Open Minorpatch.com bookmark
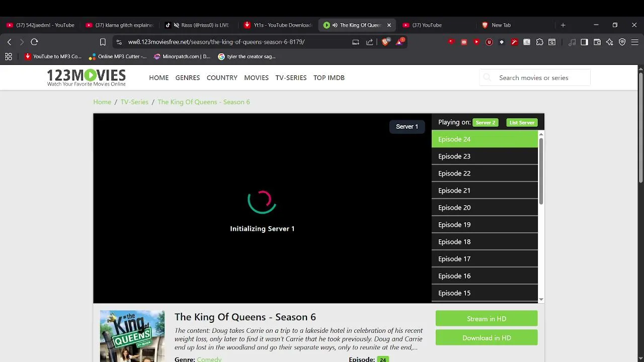 pos(182,57)
